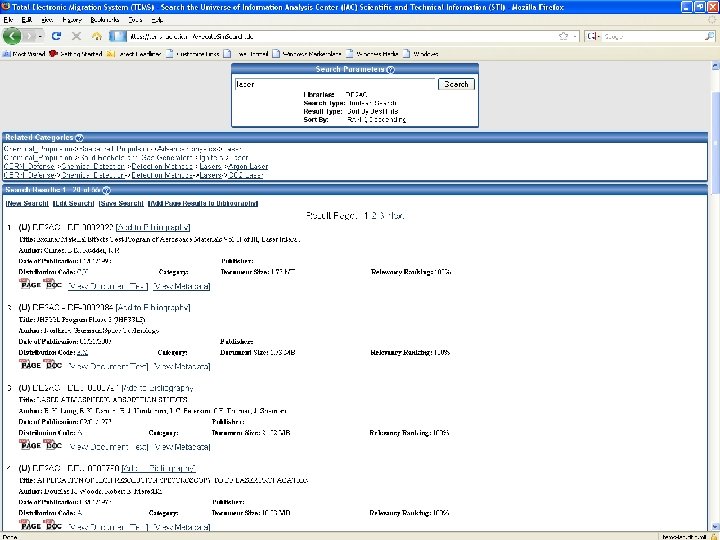Viewport: 720px width, 540px height.
Task: Open PAGE PDF icon for Laser Atmospheric result
Action: click(x=30, y=445)
